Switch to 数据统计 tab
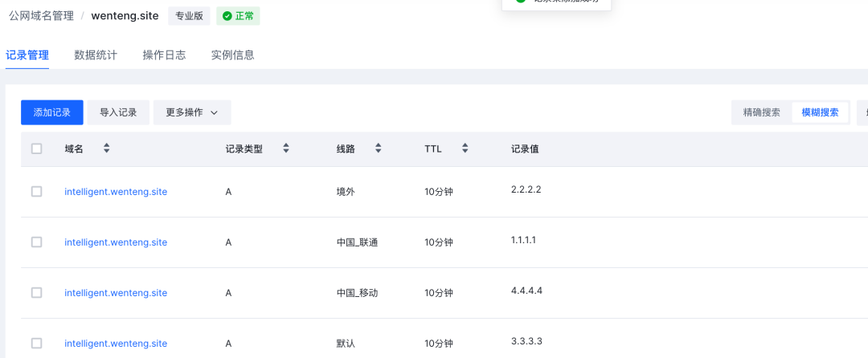Viewport: 868px width, 358px height. 96,55
